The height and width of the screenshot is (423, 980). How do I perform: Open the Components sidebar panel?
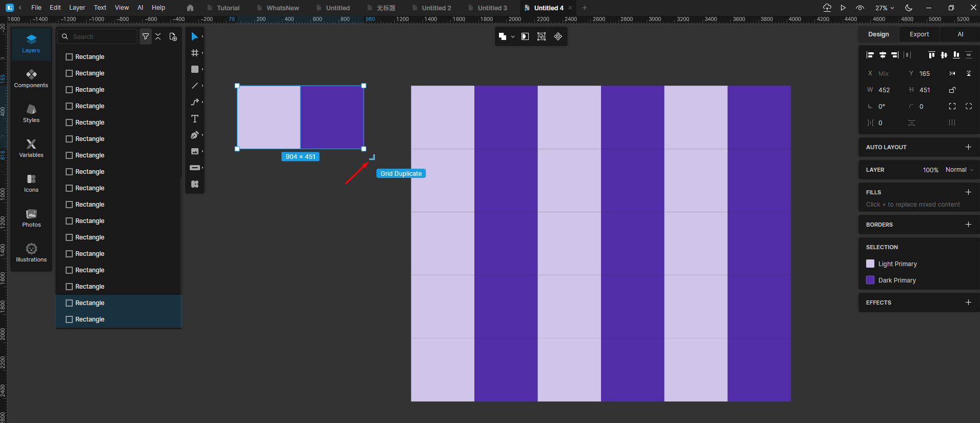point(31,79)
